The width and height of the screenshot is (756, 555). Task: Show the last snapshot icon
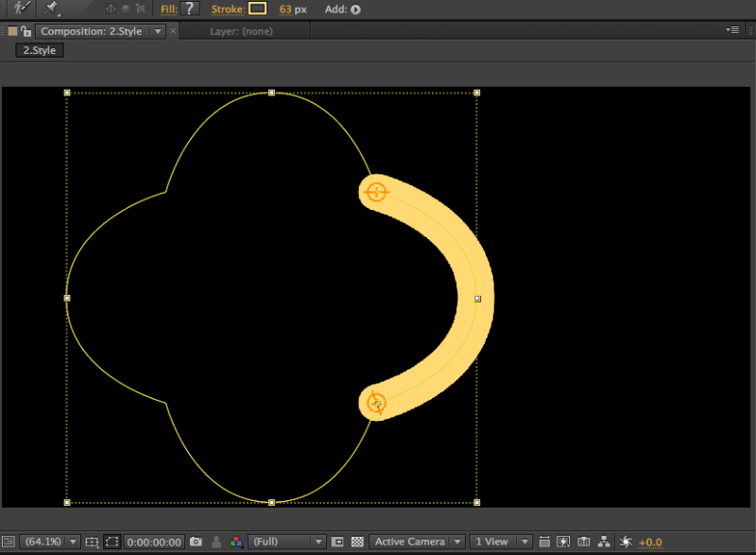coord(215,541)
